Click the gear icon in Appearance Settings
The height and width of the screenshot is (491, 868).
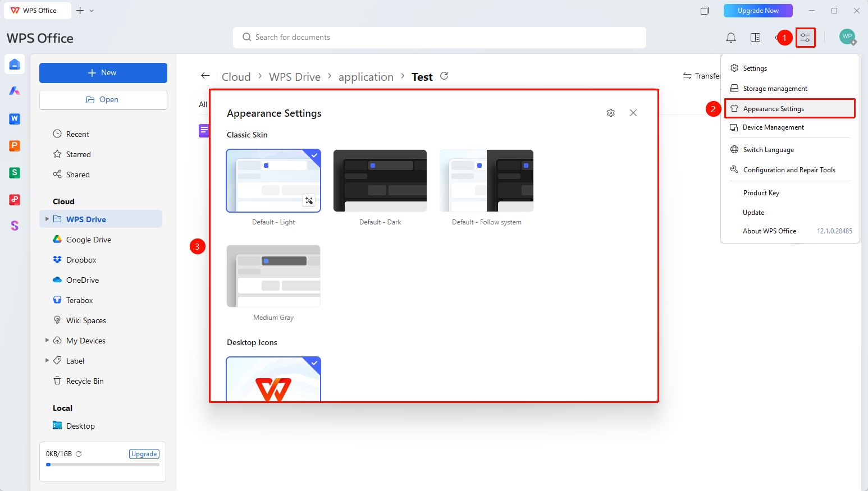coord(611,113)
